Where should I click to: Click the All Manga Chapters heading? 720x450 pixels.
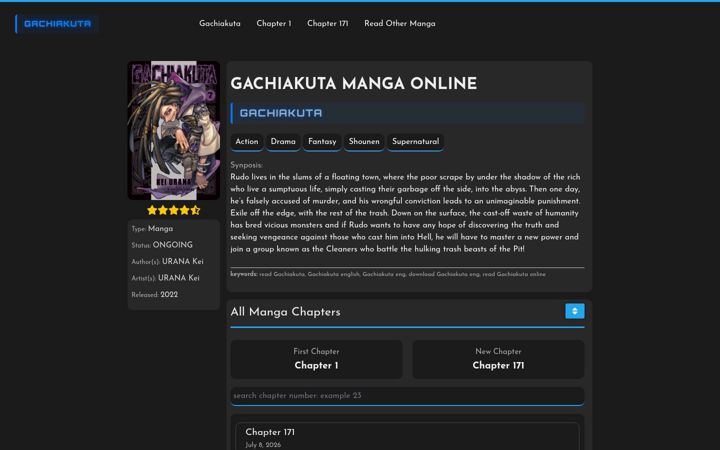click(286, 312)
